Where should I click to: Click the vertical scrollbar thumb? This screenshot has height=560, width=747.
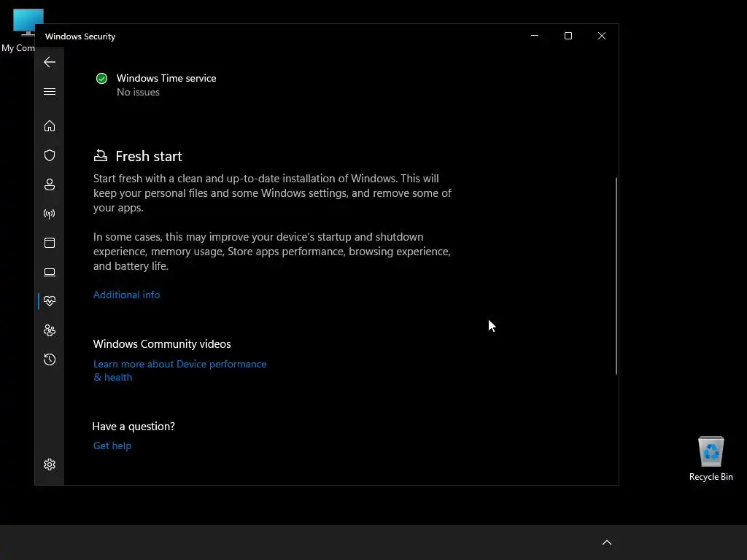(x=616, y=276)
